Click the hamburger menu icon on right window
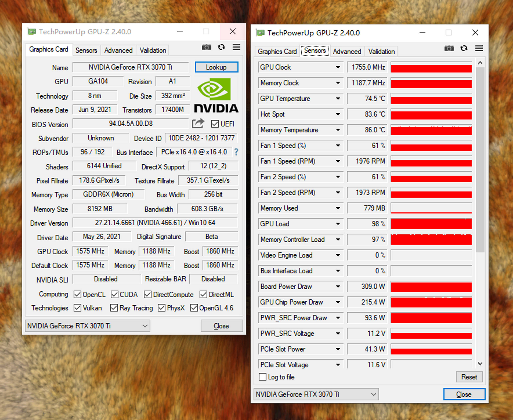 click(x=481, y=48)
